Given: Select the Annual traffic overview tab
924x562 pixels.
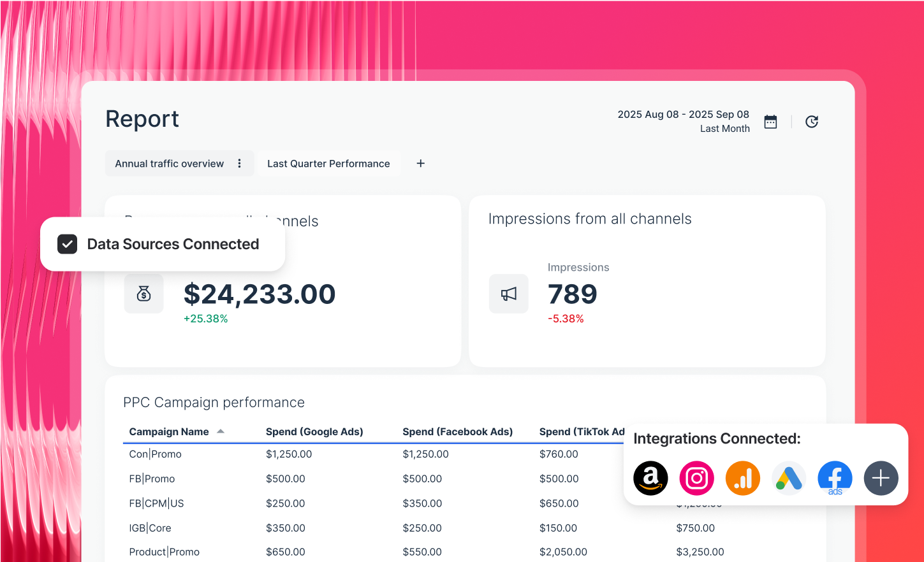Looking at the screenshot, I should click(x=169, y=163).
